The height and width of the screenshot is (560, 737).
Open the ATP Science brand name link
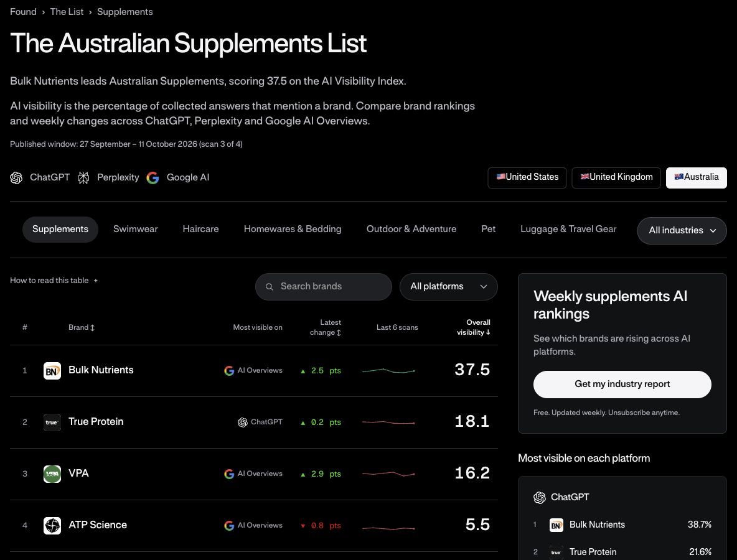tap(98, 525)
